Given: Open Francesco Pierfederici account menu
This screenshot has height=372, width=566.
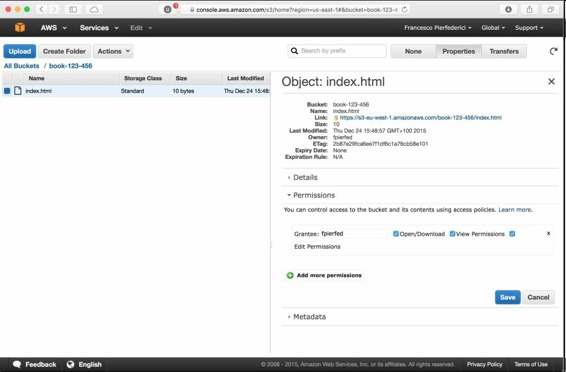Looking at the screenshot, I should click(x=437, y=28).
